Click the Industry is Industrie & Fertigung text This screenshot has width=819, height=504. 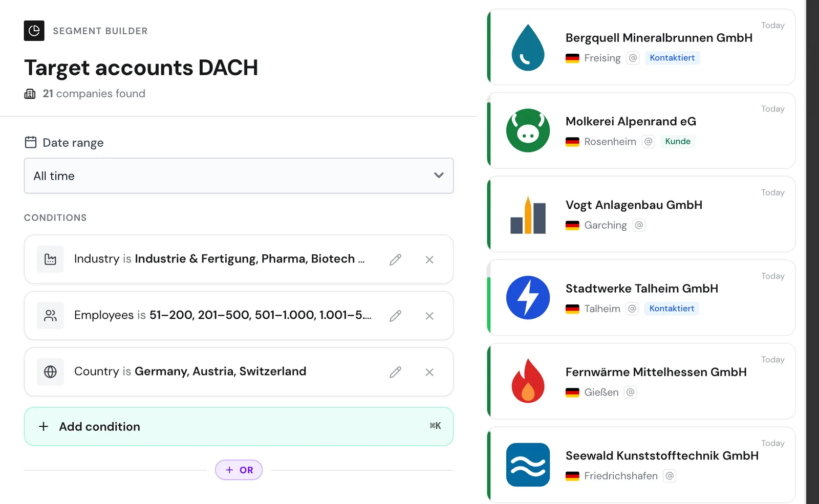219,259
